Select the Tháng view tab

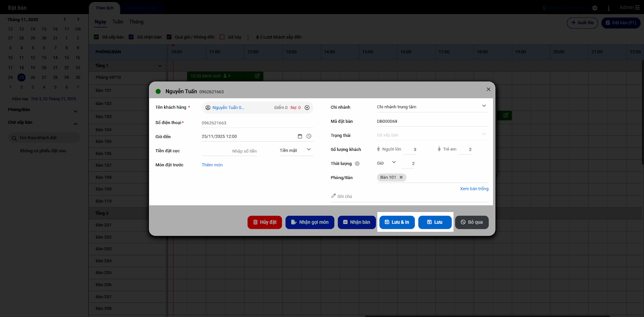coord(136,22)
